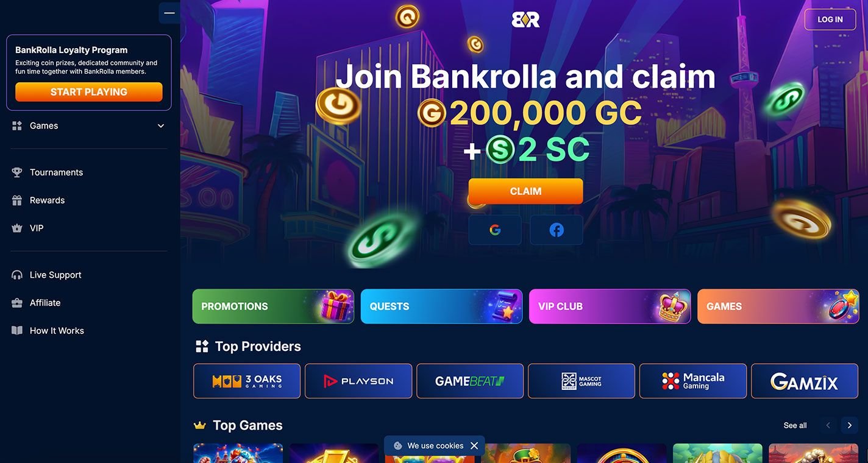Select the Playson provider tile
The width and height of the screenshot is (868, 463).
[x=358, y=381]
